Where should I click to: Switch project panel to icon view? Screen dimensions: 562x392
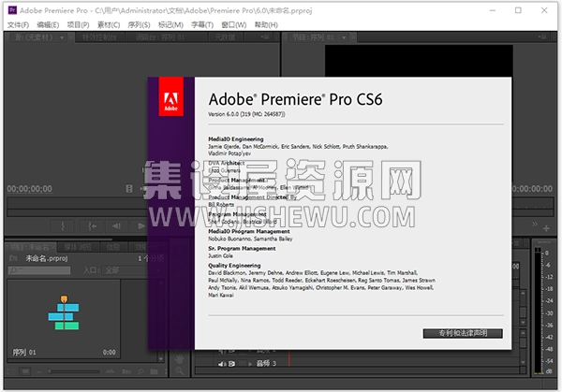tap(25, 372)
